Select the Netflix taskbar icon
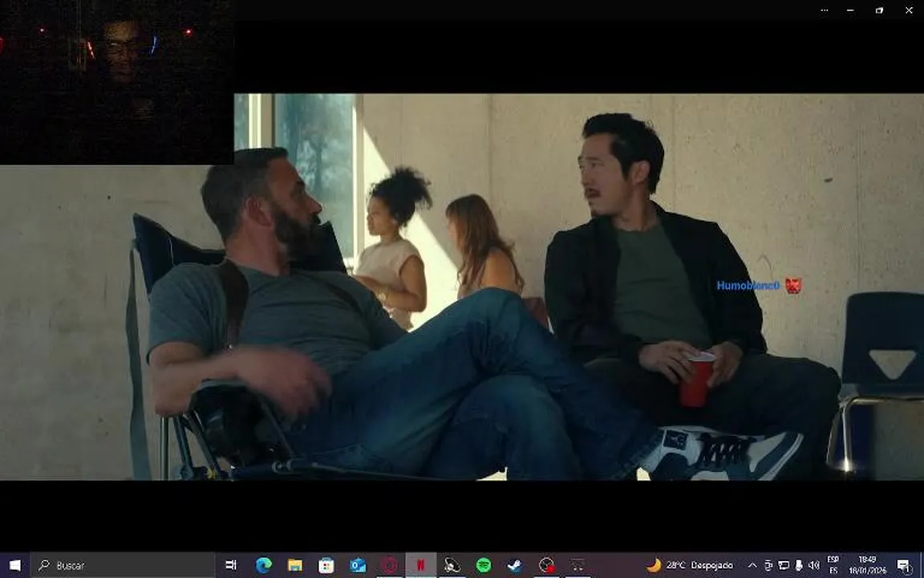This screenshot has width=924, height=578. pyautogui.click(x=421, y=565)
